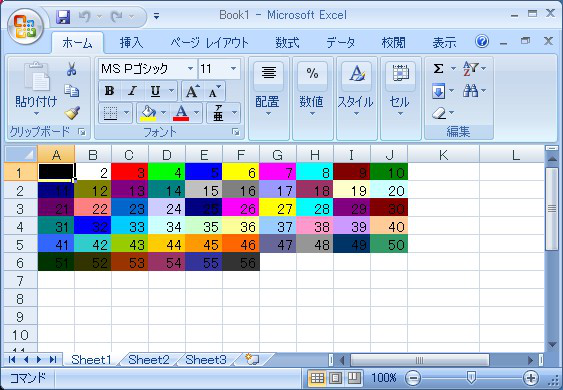Switch to Page Break Preview button
563x390 pixels.
click(354, 377)
